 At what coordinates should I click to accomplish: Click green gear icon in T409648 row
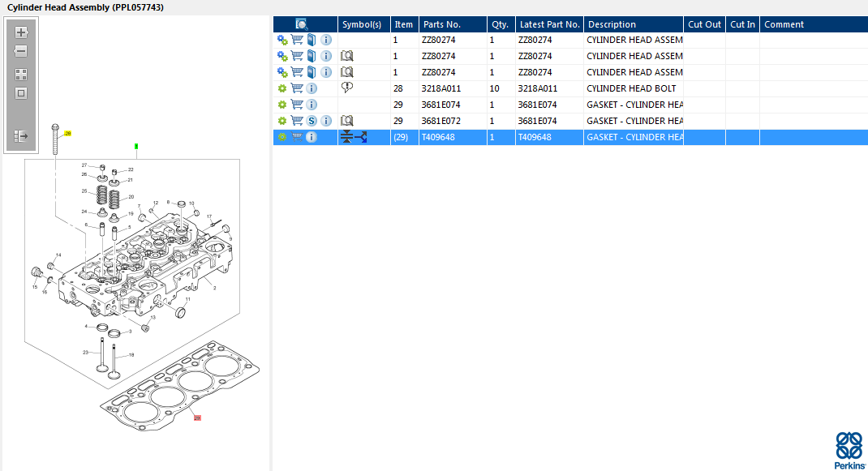[282, 137]
